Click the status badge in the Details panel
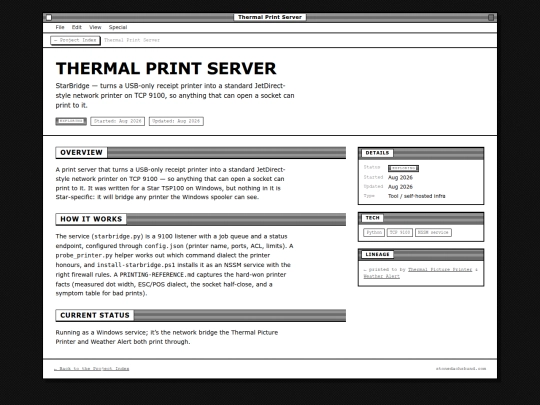This screenshot has width=540, height=405. [403, 168]
